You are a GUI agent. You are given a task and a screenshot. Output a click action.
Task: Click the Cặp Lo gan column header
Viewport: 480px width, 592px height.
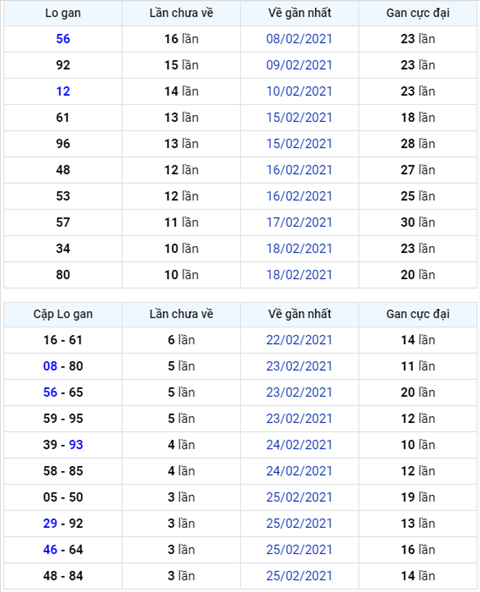(63, 314)
